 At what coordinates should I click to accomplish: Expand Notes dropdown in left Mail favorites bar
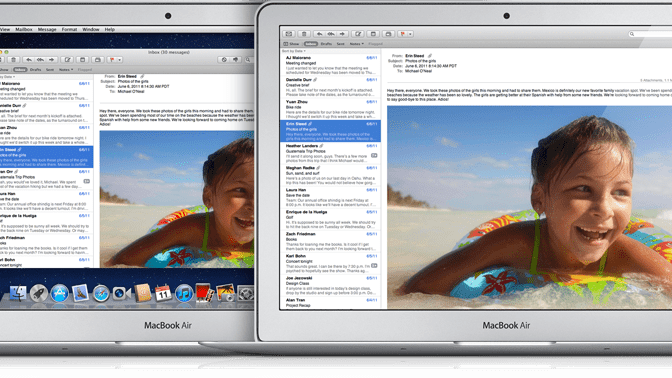tap(66, 69)
